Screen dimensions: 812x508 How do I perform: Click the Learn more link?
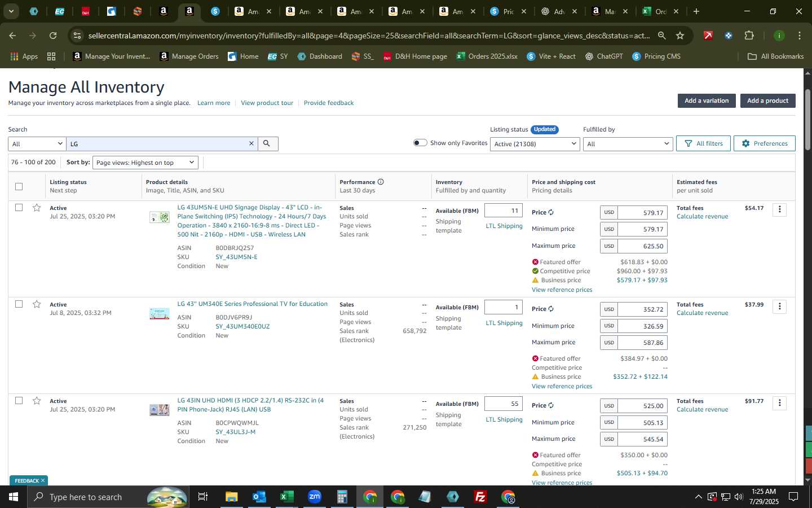pos(214,103)
